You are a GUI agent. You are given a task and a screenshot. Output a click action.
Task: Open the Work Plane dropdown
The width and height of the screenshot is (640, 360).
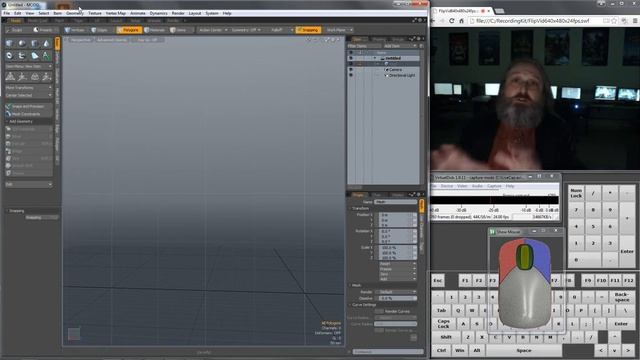click(339, 30)
